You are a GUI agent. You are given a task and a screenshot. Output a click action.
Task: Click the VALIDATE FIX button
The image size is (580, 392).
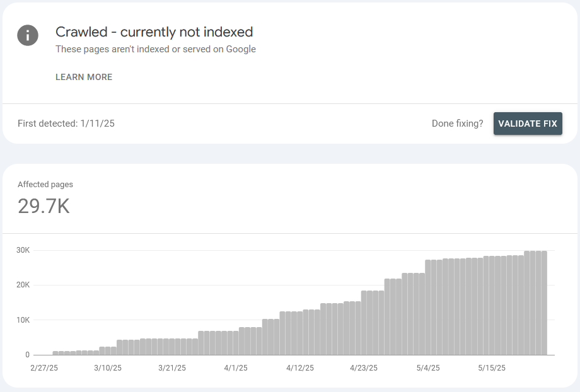(528, 124)
